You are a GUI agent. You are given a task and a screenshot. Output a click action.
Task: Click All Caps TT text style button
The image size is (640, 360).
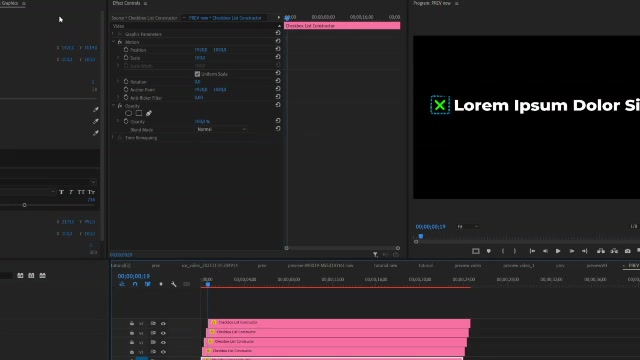pyautogui.click(x=81, y=192)
